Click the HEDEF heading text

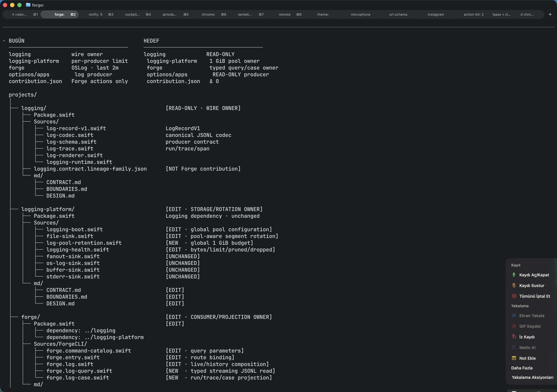pos(151,41)
